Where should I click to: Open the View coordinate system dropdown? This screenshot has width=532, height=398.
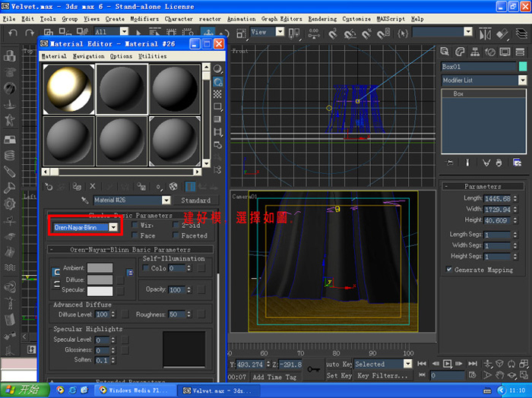point(280,32)
